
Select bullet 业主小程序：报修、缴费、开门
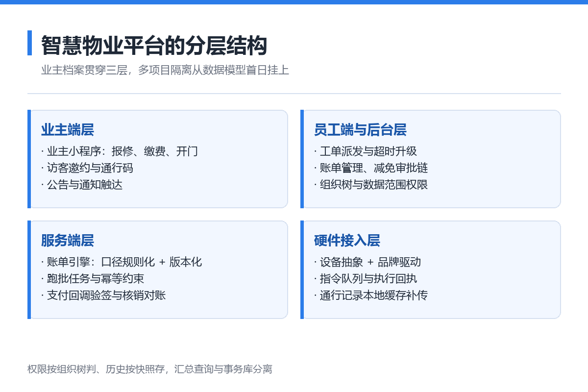pyautogui.click(x=120, y=151)
